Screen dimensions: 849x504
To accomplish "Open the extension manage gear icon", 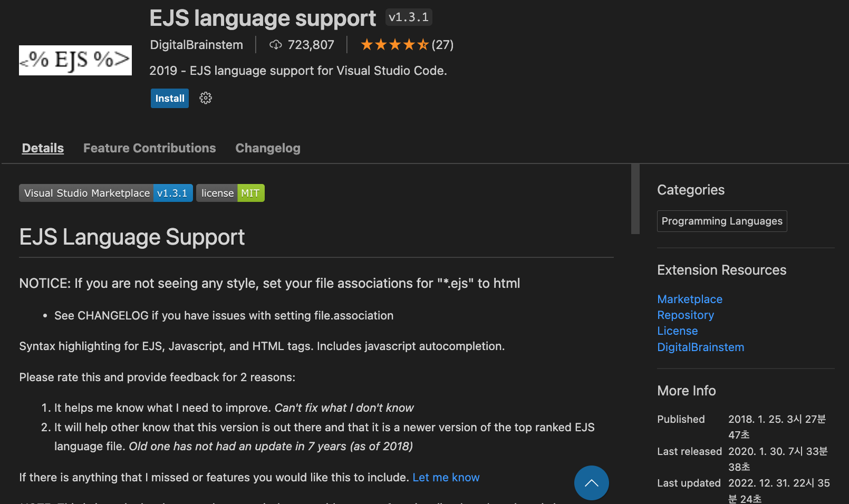I will 206,98.
